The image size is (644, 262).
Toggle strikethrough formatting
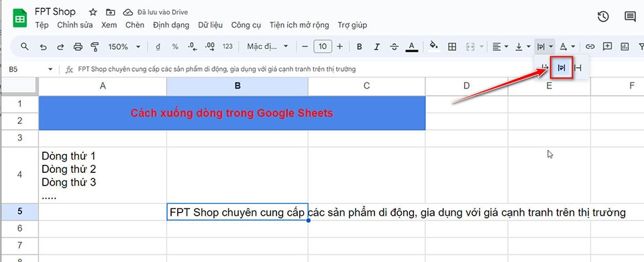click(394, 47)
